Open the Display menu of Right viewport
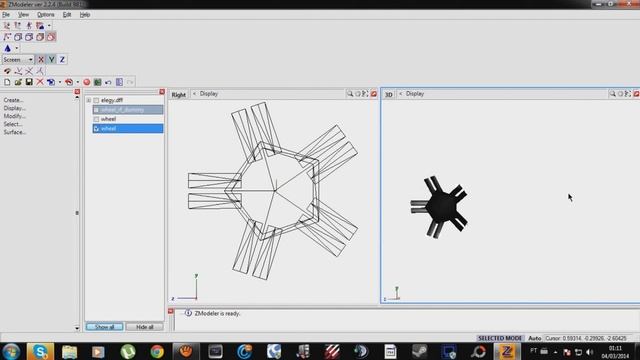The height and width of the screenshot is (360, 640). tap(209, 94)
